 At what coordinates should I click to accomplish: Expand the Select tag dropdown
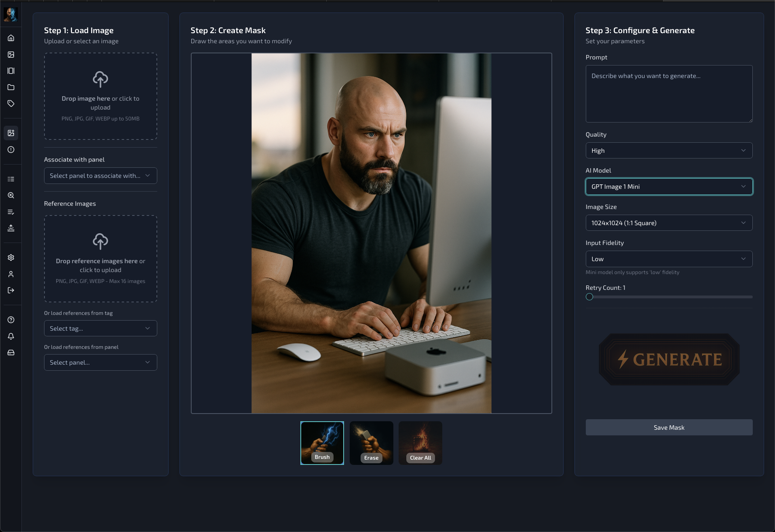(100, 329)
